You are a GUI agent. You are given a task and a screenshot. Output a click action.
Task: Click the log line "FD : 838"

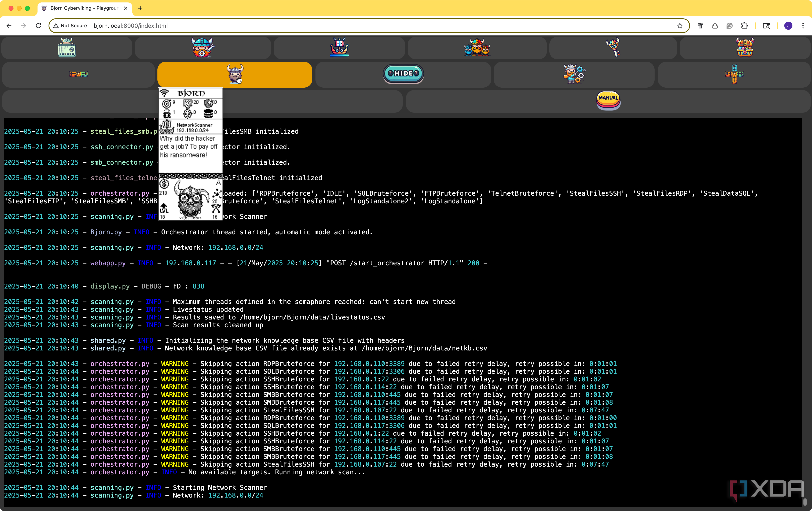coord(188,286)
